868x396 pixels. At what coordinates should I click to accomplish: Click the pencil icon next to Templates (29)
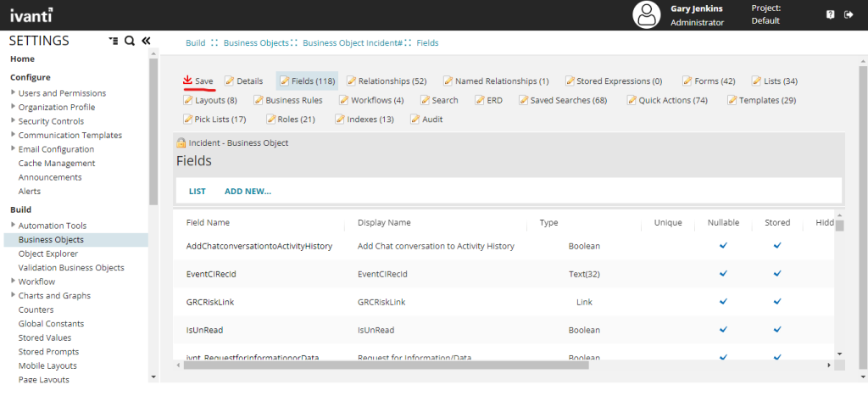tap(732, 100)
